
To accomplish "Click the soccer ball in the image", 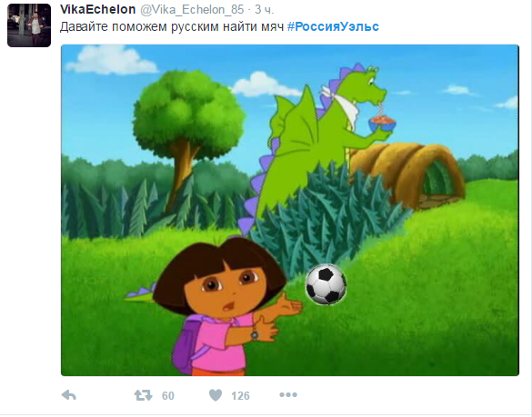I will 326,284.
